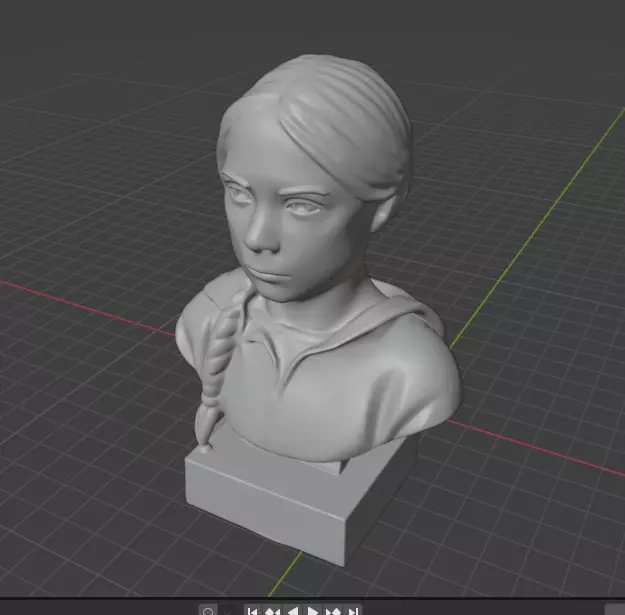This screenshot has height=615, width=625.
Task: Play the animation forward
Action: [x=313, y=611]
